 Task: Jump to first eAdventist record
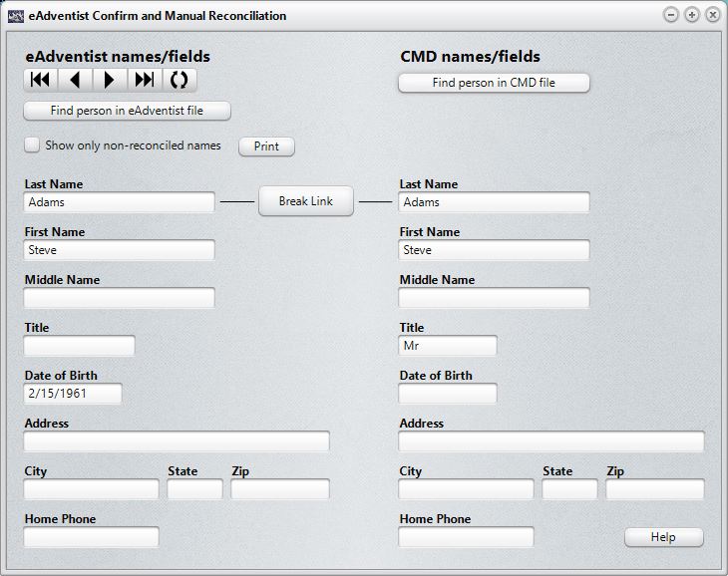(x=41, y=80)
